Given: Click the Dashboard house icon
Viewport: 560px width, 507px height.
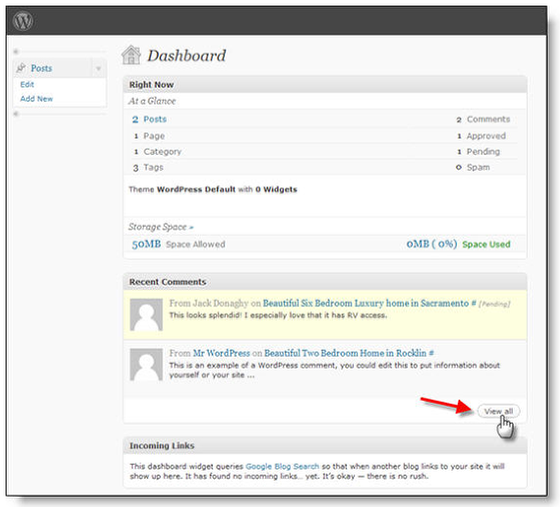Looking at the screenshot, I should point(131,55).
